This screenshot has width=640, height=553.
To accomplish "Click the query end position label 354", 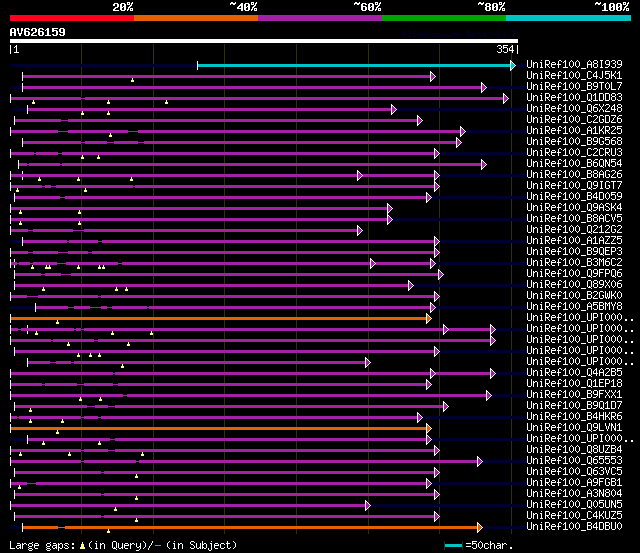I will (x=505, y=49).
